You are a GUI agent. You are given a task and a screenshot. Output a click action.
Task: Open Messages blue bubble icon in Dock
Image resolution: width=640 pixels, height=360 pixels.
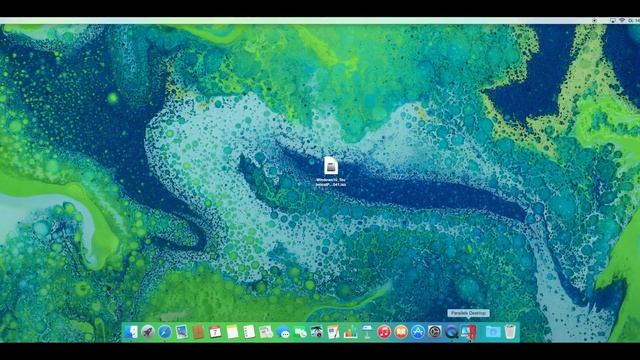(x=283, y=333)
